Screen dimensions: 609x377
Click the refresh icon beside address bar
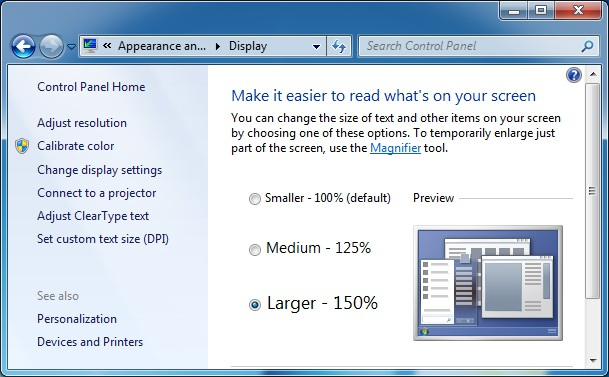click(339, 47)
